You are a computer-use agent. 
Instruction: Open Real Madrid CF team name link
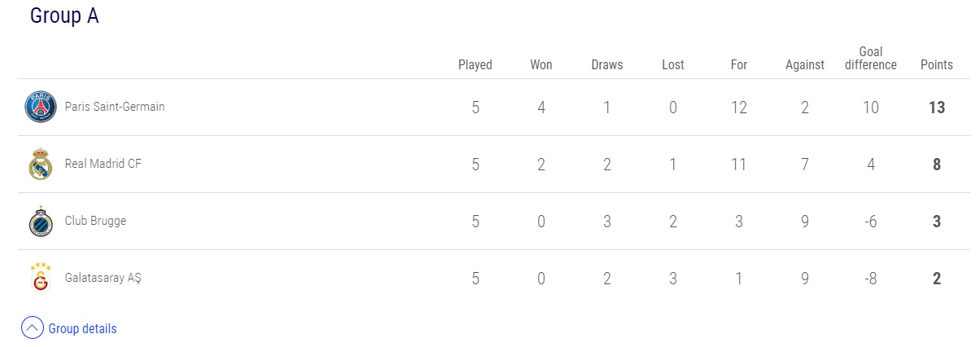pyautogui.click(x=102, y=164)
